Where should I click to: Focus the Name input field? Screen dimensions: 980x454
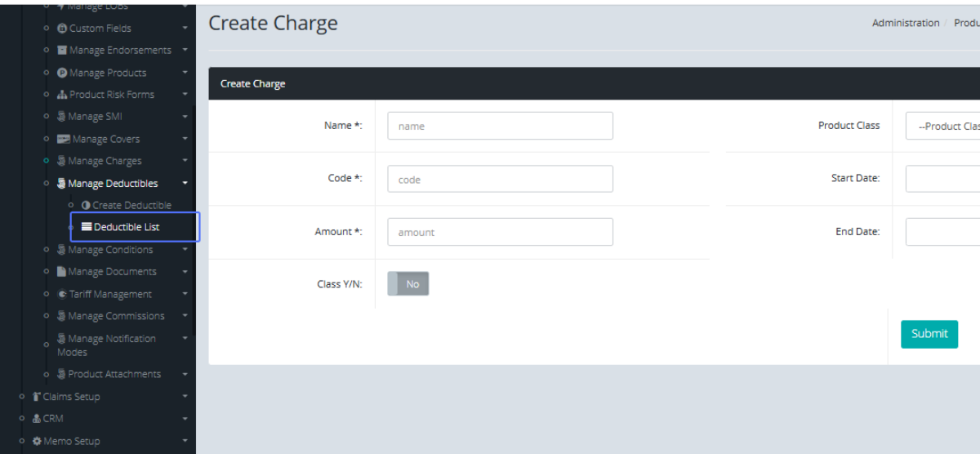tap(500, 127)
